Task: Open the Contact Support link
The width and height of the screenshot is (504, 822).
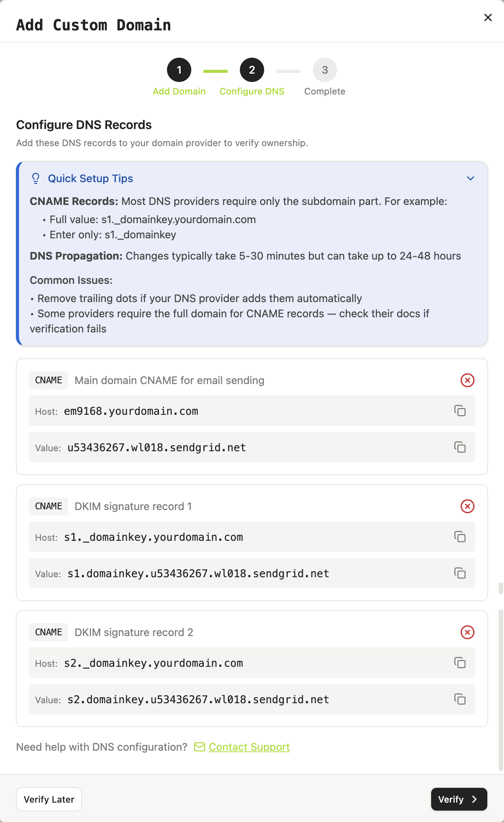Action: click(249, 747)
